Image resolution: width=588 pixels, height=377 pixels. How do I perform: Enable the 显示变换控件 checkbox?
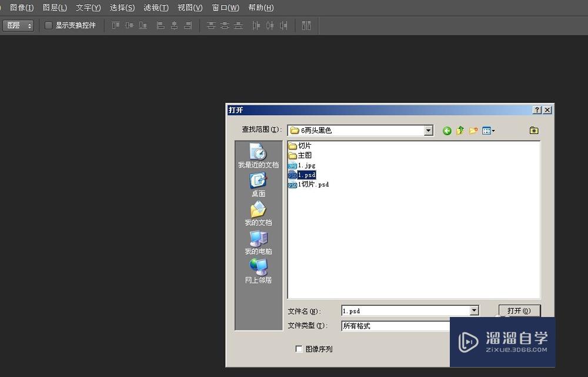(x=48, y=25)
